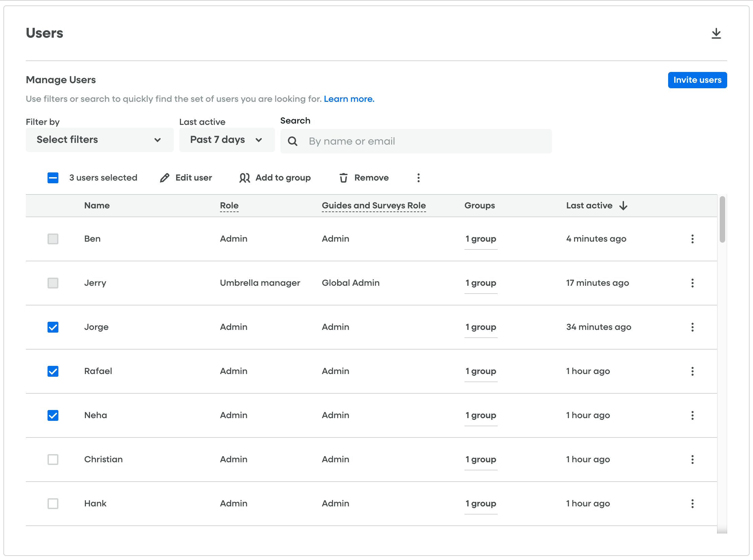Open Ben's 1 group link

click(481, 239)
